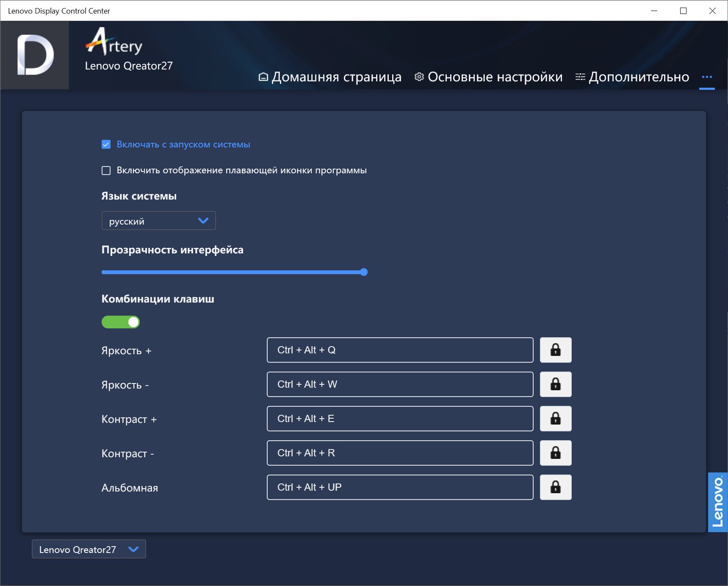Unlock the Контраст + hotkey lock
This screenshot has width=728, height=586.
[x=556, y=419]
